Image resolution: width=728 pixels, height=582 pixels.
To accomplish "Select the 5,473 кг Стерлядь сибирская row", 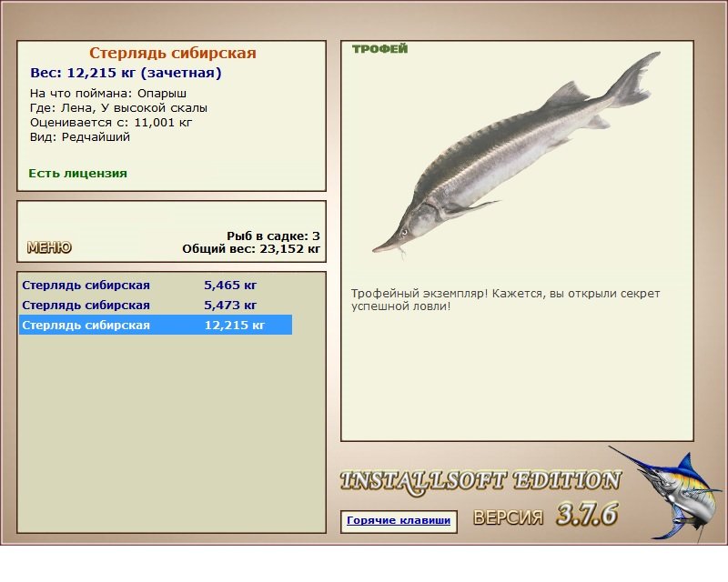I will 156,305.
